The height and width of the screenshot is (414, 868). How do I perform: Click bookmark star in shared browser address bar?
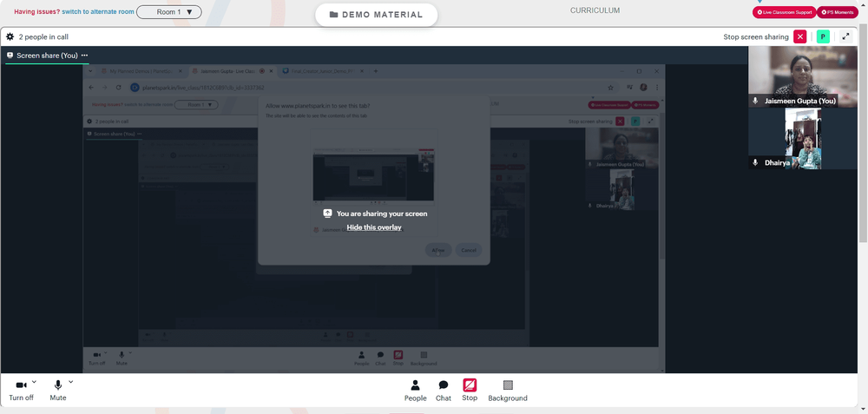[610, 88]
